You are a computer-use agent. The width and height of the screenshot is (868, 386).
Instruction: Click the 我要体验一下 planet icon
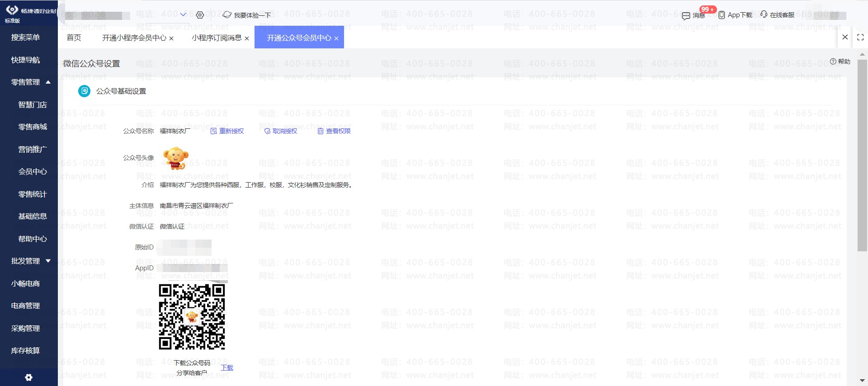[227, 15]
